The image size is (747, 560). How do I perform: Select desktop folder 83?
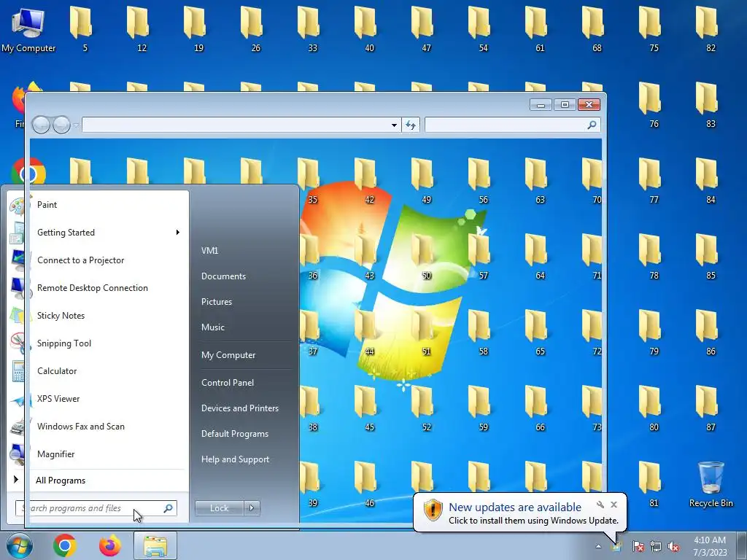(708, 105)
